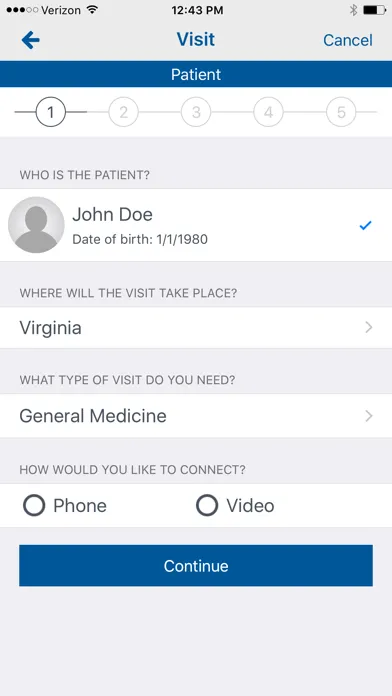Screen dimensions: 392x696
Task: Open the Virginia location selector
Action: 196,328
